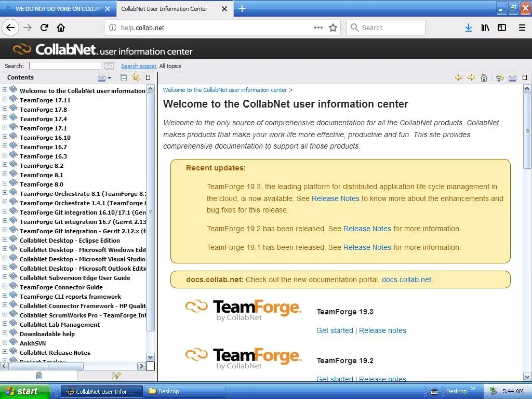532x399 pixels.
Task: Expand the CollabNet Release Notes node
Action: pos(5,352)
